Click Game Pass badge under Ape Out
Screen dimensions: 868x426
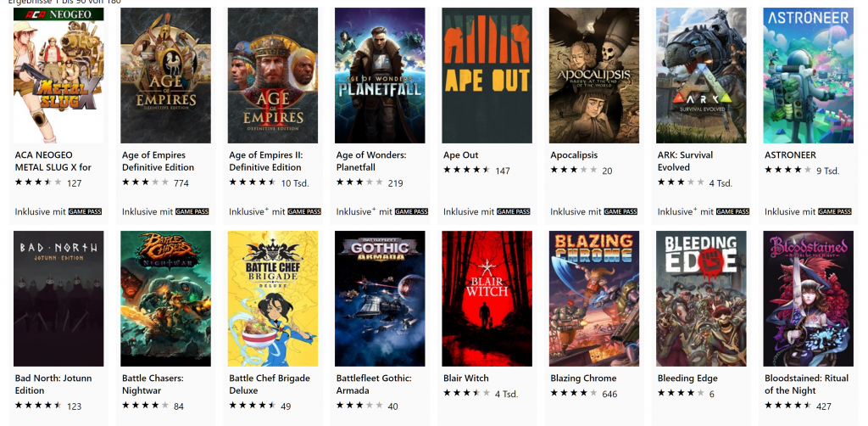[514, 211]
